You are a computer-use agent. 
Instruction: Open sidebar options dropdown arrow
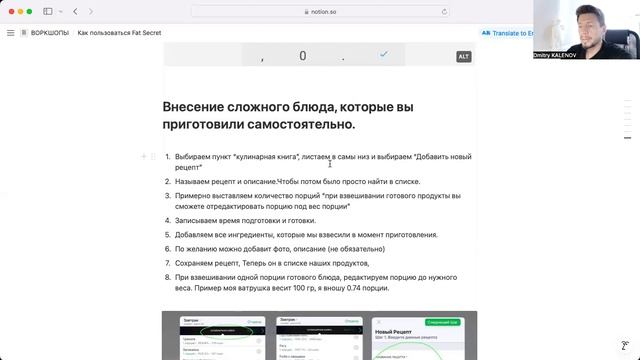click(60, 11)
